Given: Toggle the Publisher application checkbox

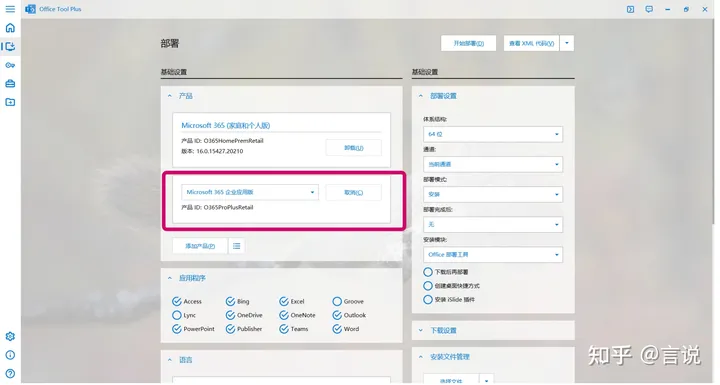Looking at the screenshot, I should (x=231, y=329).
